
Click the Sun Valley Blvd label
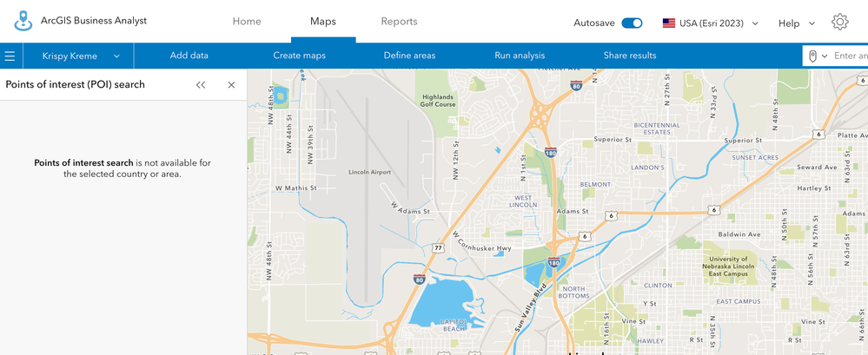coord(530,308)
